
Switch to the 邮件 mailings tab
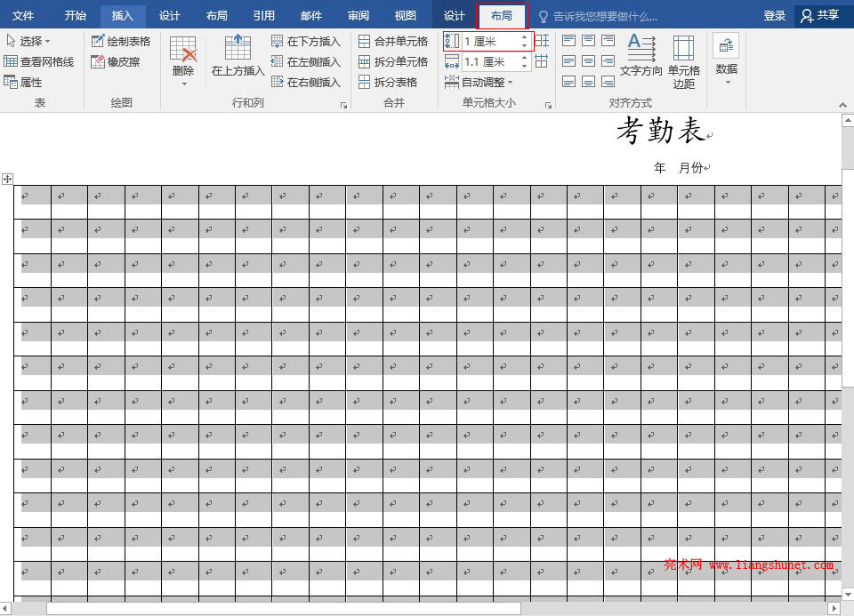coord(311,15)
